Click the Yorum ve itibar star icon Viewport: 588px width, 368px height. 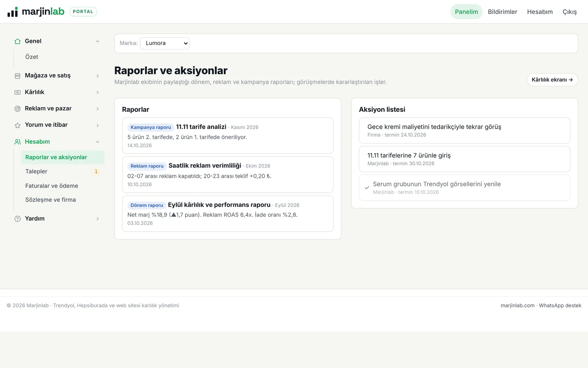point(17,125)
